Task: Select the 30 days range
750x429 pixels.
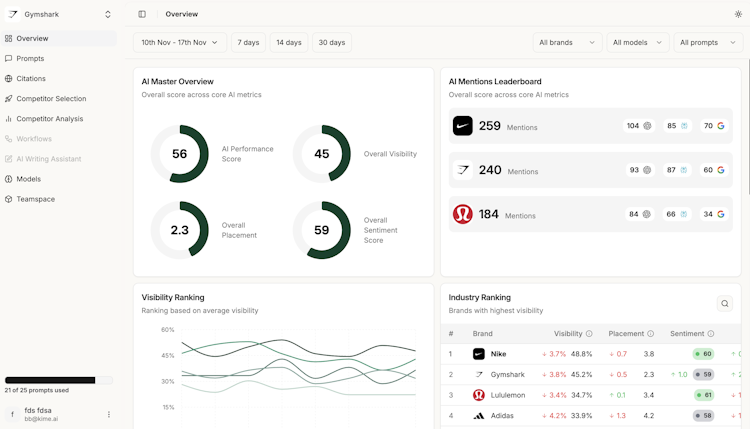Action: (332, 43)
